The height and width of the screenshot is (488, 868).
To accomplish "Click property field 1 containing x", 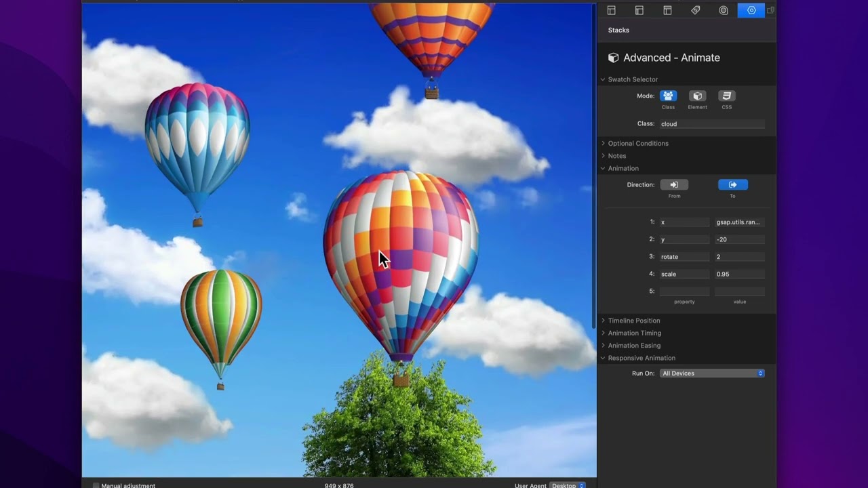I will (684, 222).
